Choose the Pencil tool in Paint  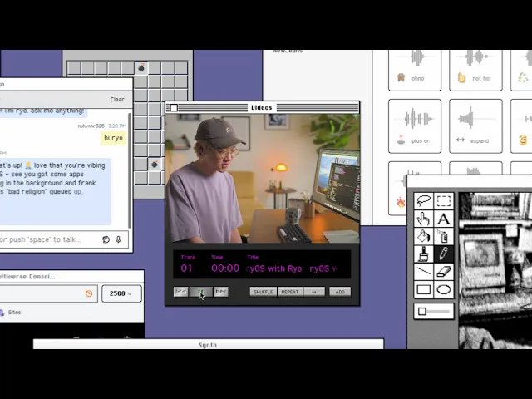(x=444, y=254)
